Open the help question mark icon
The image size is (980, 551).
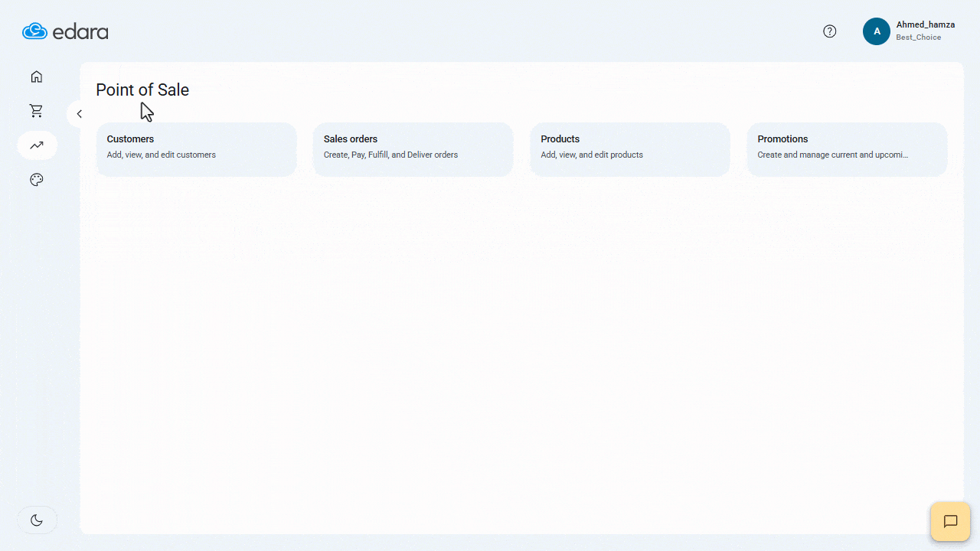(x=830, y=31)
